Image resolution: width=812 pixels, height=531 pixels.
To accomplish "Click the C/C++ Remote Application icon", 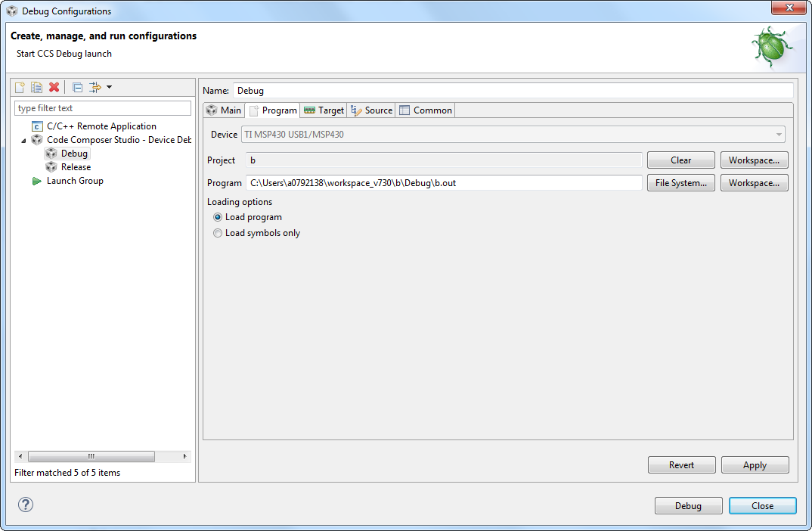I will tap(37, 126).
